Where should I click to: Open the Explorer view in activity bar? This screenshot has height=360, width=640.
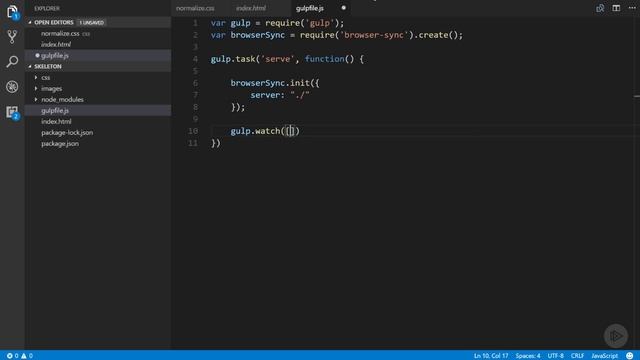(x=12, y=12)
